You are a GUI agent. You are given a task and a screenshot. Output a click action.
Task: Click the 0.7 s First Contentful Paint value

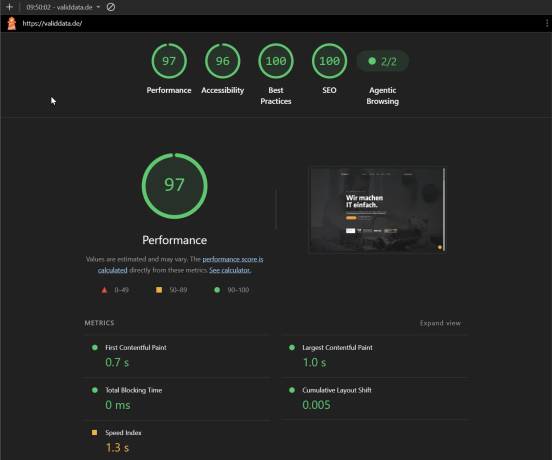[x=117, y=362]
